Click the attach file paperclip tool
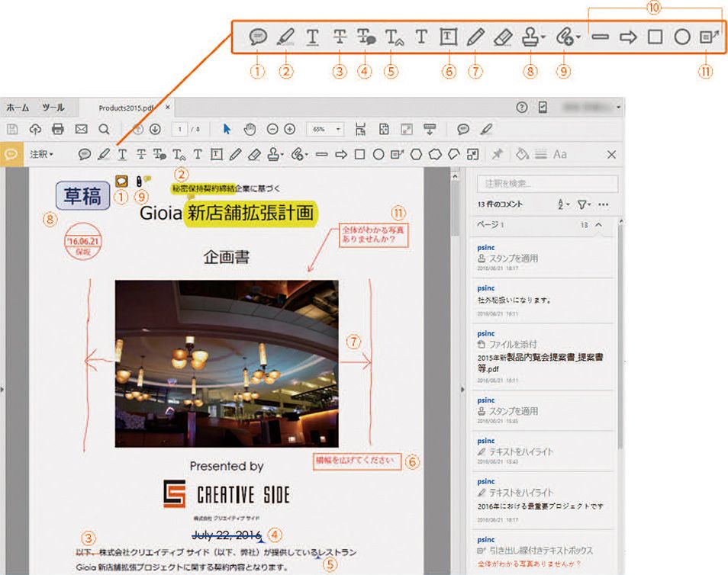Image resolution: width=728 pixels, height=575 pixels. tap(298, 154)
